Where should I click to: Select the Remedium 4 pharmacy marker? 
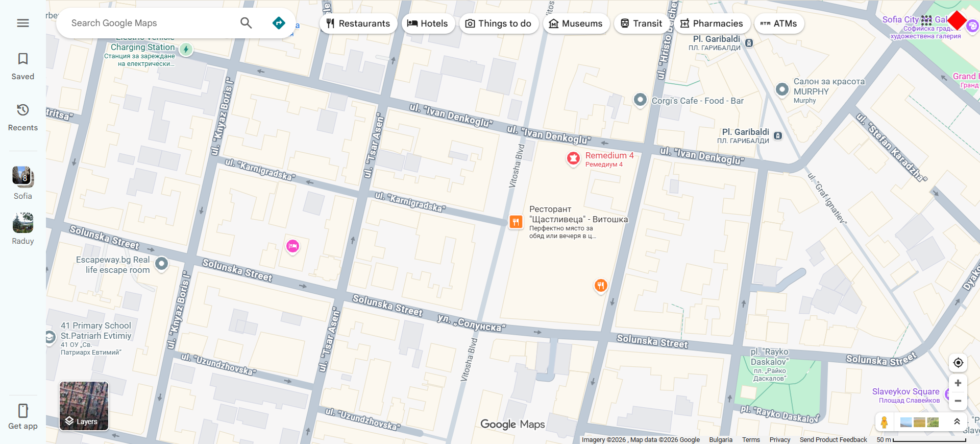pos(574,158)
